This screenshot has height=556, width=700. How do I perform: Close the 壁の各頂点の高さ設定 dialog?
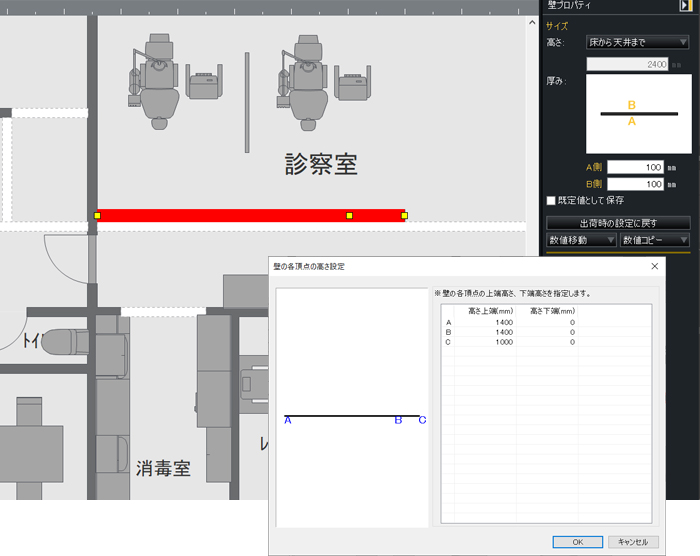coord(655,266)
